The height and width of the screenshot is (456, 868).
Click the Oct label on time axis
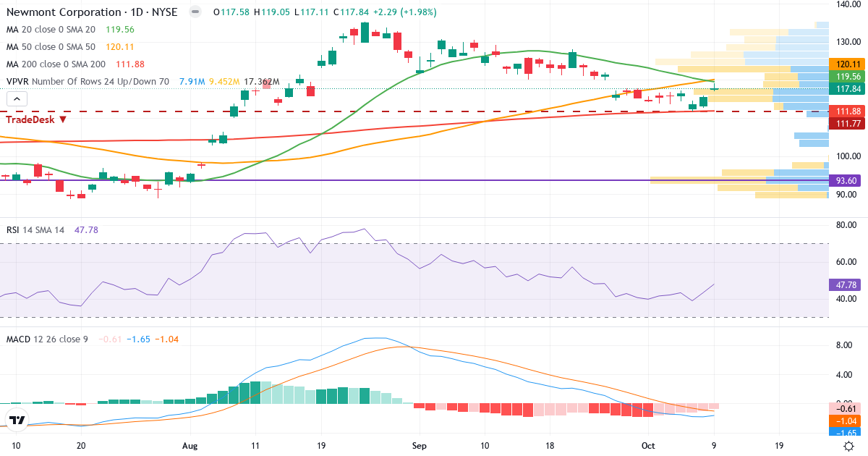click(648, 445)
